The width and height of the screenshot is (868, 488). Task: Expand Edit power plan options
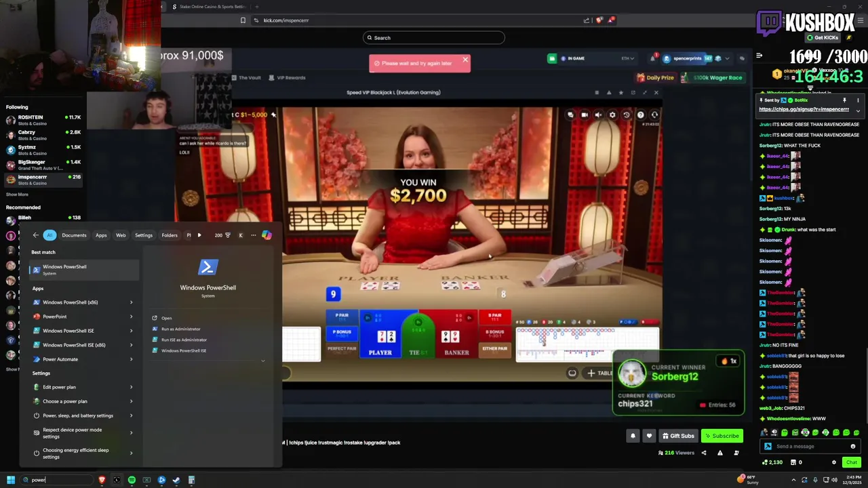tap(131, 387)
